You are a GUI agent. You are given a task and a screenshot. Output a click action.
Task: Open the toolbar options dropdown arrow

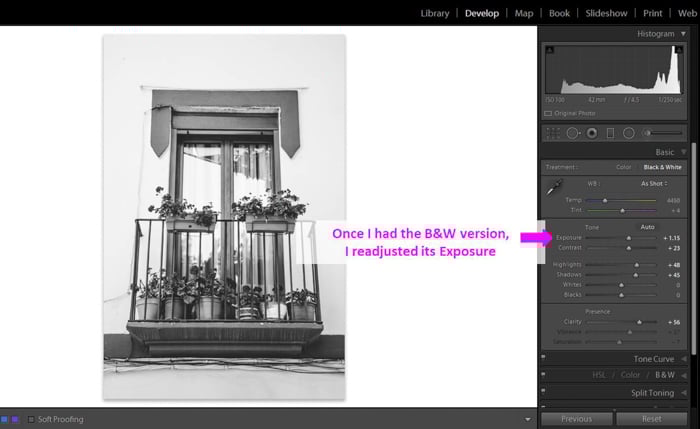click(x=528, y=419)
